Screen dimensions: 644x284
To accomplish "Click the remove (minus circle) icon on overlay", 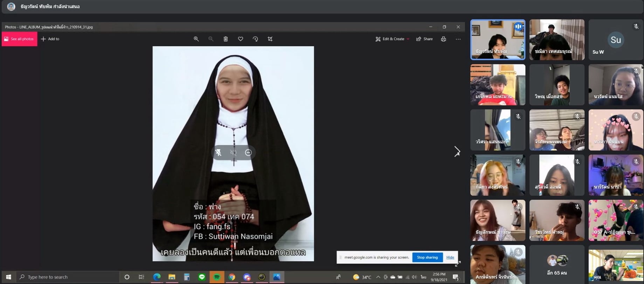I will point(248,152).
